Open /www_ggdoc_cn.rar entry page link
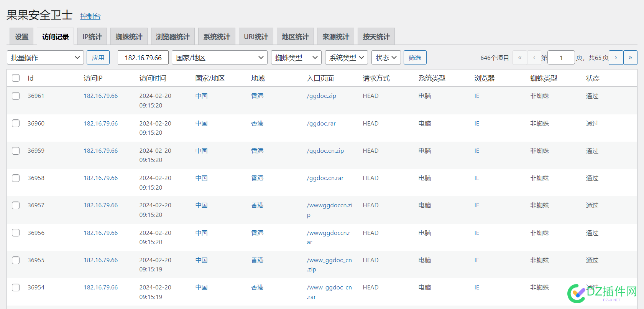Viewport: 644px width, 309px height. (x=329, y=292)
